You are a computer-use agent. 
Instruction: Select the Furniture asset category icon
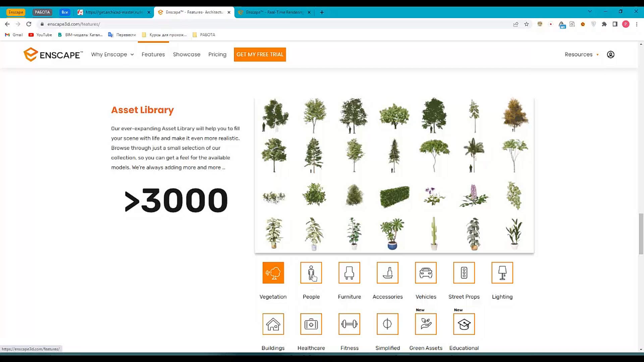pos(349,273)
